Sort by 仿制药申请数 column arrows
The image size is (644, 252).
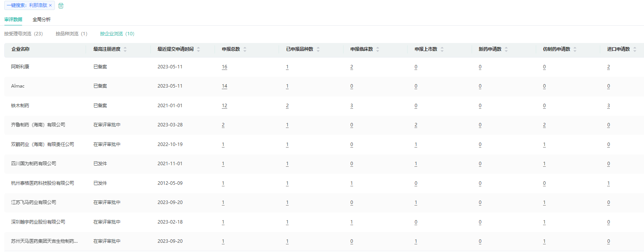575,49
